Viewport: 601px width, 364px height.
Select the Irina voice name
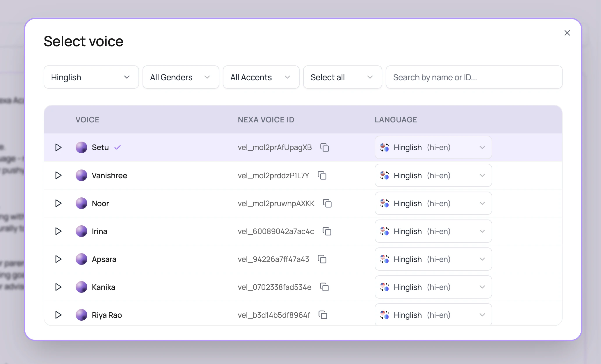[x=99, y=231]
